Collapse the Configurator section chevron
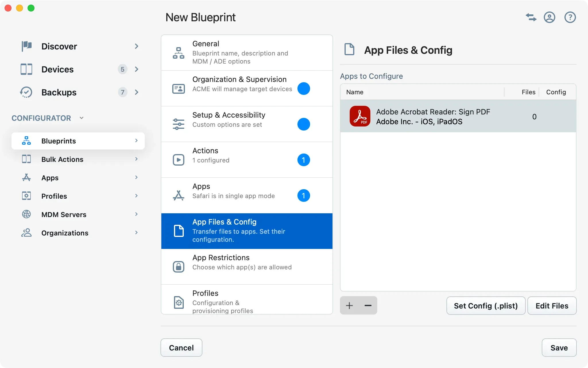 pos(81,118)
